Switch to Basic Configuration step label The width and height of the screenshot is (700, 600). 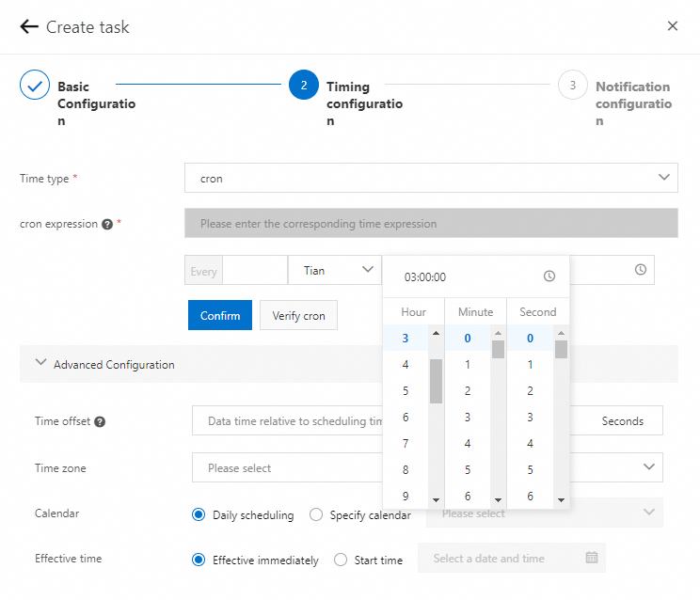(x=96, y=103)
